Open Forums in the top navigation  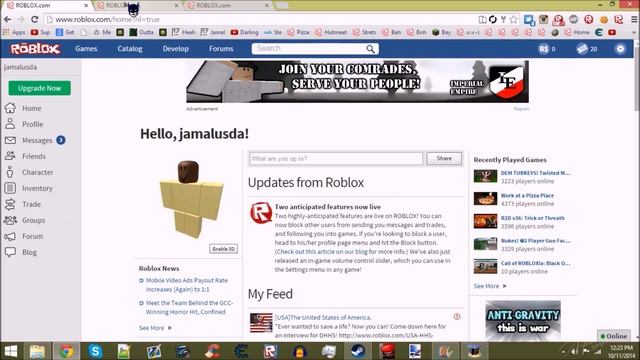coord(221,49)
